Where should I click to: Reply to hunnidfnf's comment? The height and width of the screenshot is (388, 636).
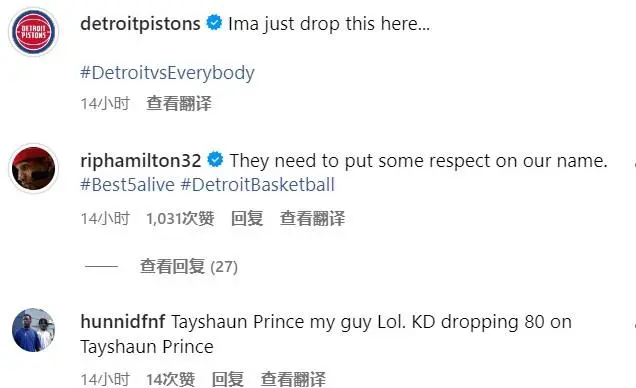tap(228, 379)
